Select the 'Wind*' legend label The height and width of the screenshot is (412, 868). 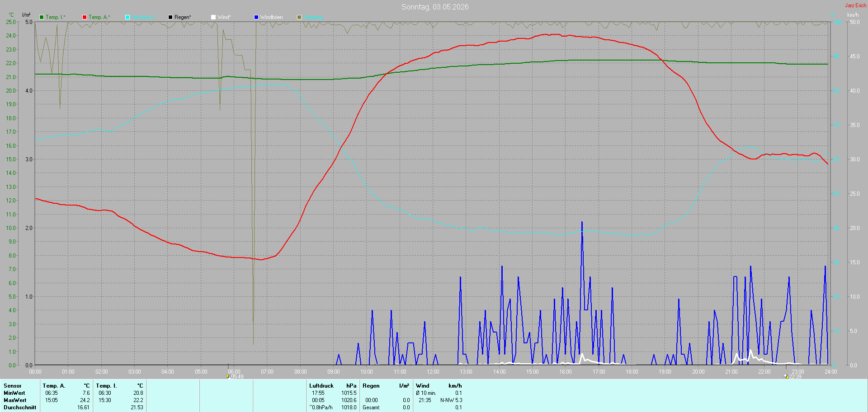coord(224,17)
